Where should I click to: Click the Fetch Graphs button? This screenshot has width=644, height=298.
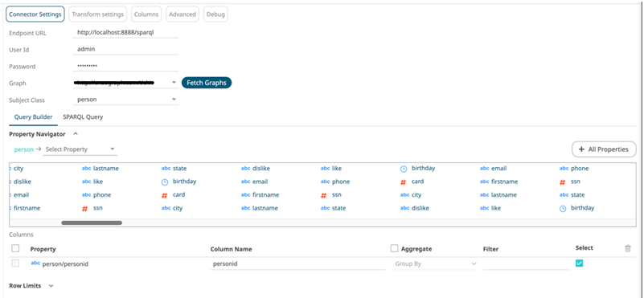[207, 83]
